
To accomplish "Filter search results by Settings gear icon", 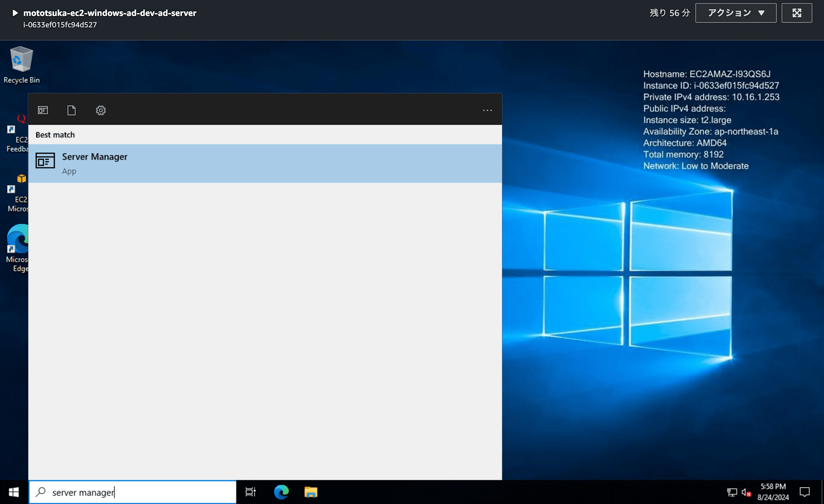I will (101, 110).
